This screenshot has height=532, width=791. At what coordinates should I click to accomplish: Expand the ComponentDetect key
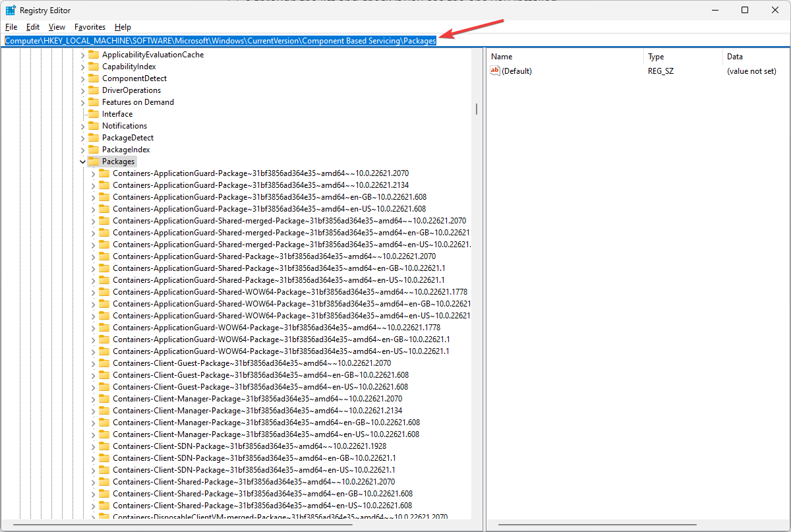82,78
